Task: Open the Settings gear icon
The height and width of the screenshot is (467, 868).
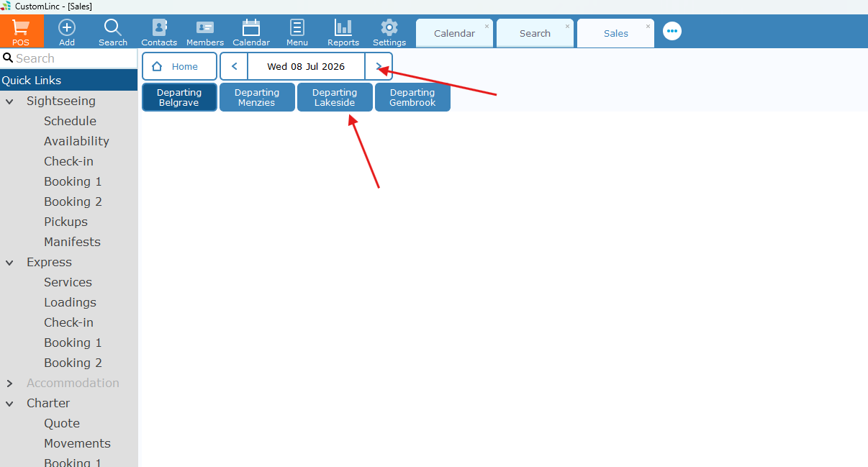Action: (389, 28)
